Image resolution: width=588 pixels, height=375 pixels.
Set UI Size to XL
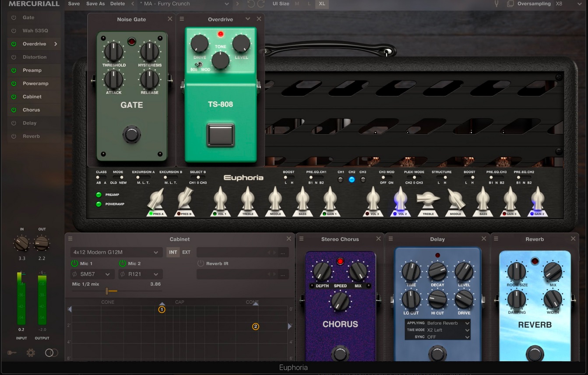pos(322,4)
